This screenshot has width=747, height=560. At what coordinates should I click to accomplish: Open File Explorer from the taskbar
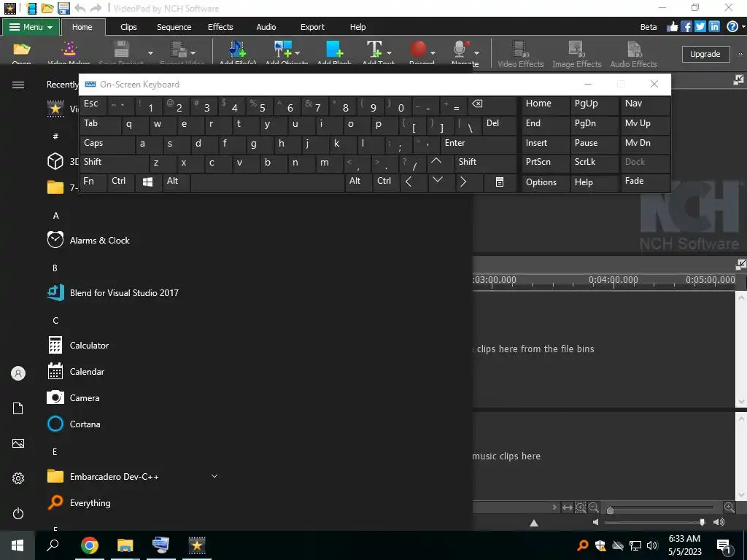[x=125, y=545]
